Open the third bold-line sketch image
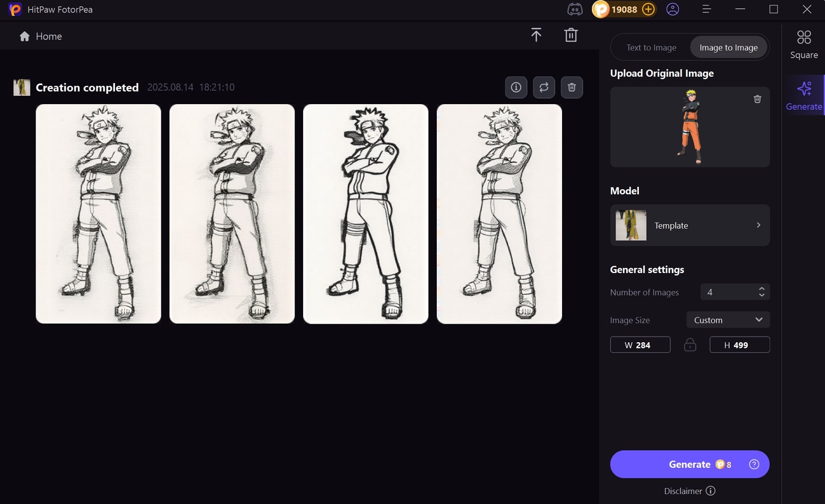 pos(366,214)
